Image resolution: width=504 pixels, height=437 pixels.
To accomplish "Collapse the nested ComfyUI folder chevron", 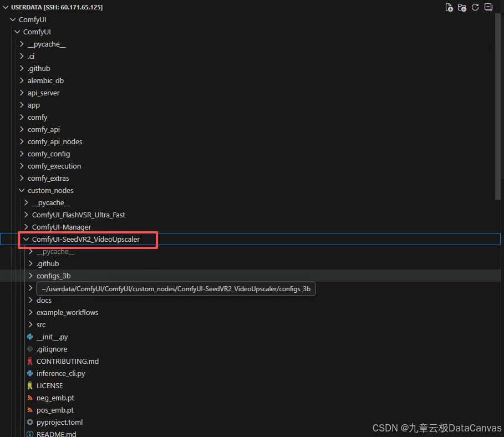I will coord(17,32).
